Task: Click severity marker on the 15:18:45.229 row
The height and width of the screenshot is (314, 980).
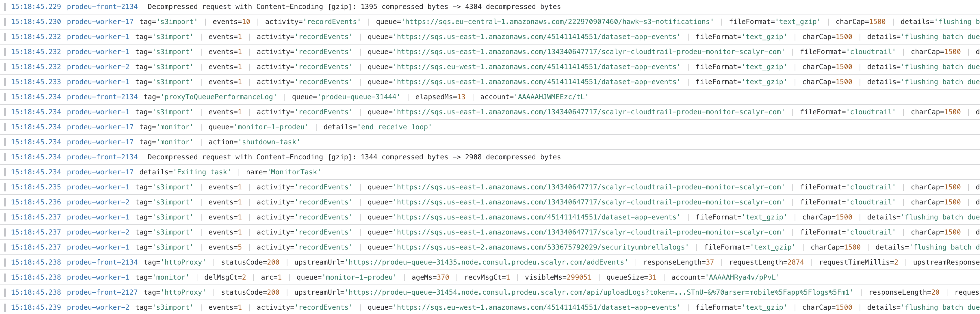Action: (x=5, y=7)
